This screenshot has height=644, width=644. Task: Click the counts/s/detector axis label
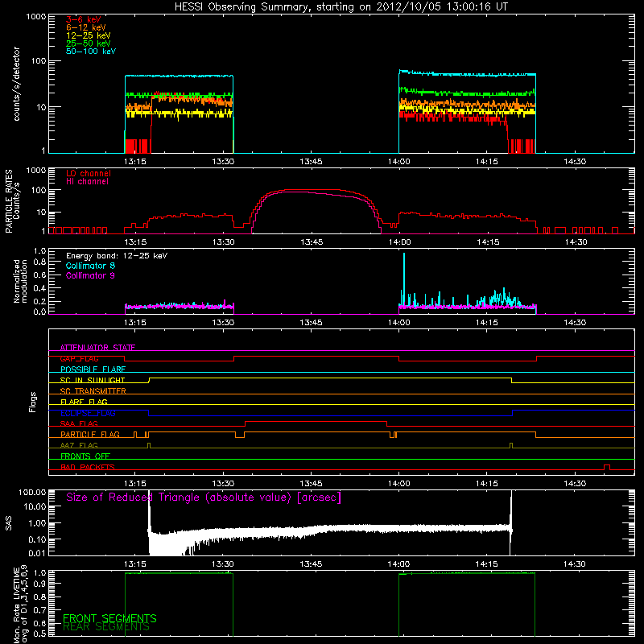pyautogui.click(x=17, y=84)
